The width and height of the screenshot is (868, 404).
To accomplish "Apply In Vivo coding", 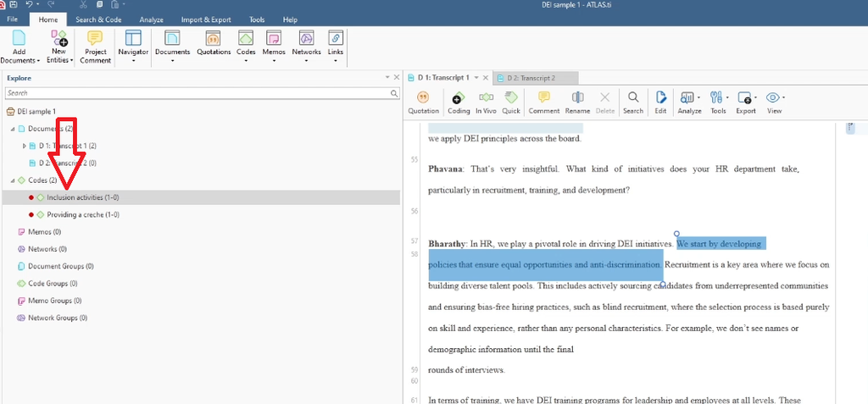I will pyautogui.click(x=486, y=103).
